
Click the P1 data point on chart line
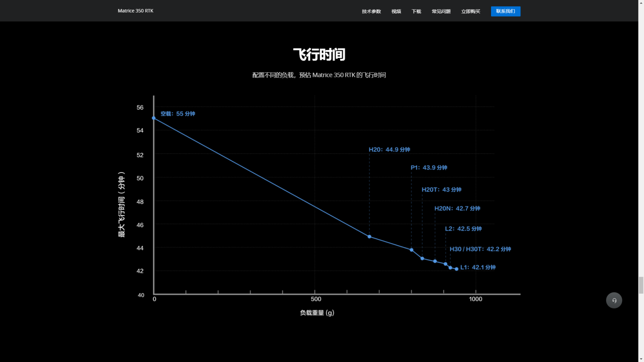pyautogui.click(x=411, y=250)
